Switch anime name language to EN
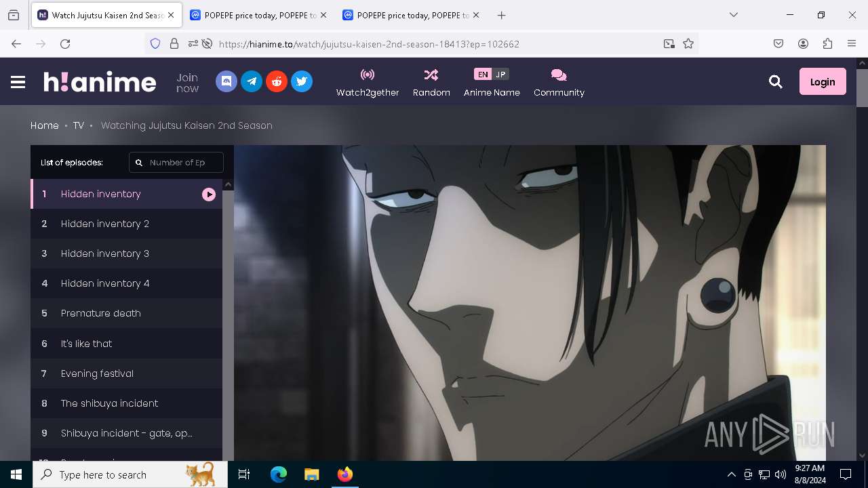The image size is (868, 488). pos(482,75)
